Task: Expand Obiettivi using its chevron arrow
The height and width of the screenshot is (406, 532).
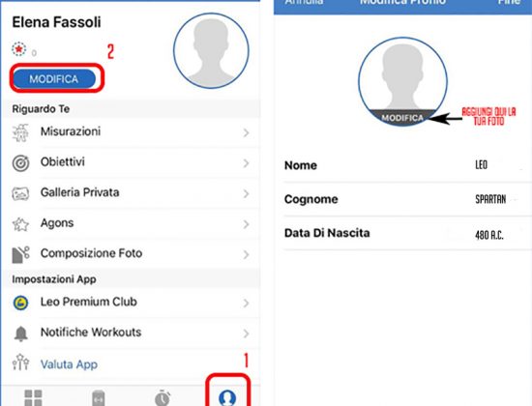Action: (247, 163)
